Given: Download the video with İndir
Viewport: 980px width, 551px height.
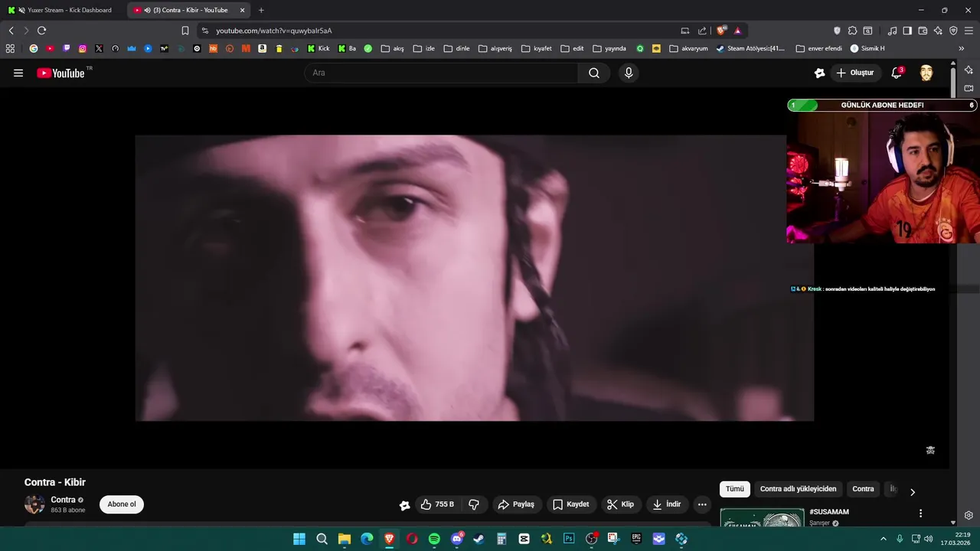Looking at the screenshot, I should click(x=666, y=504).
